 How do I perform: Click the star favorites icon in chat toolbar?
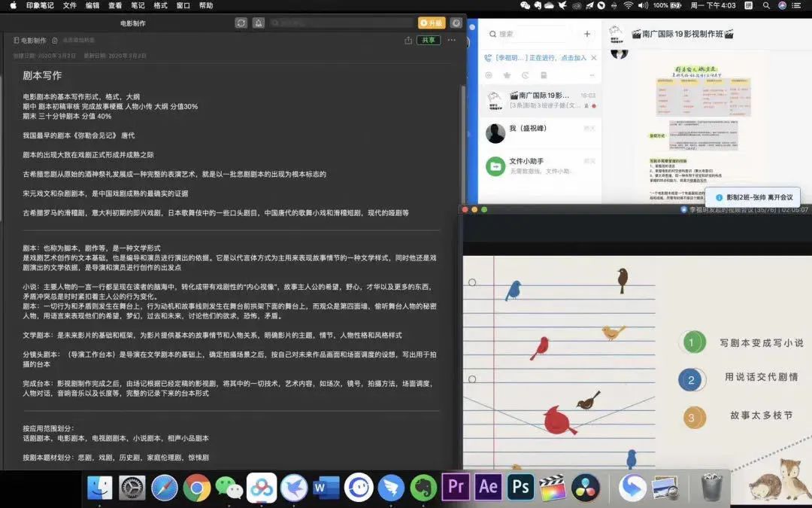click(x=506, y=75)
